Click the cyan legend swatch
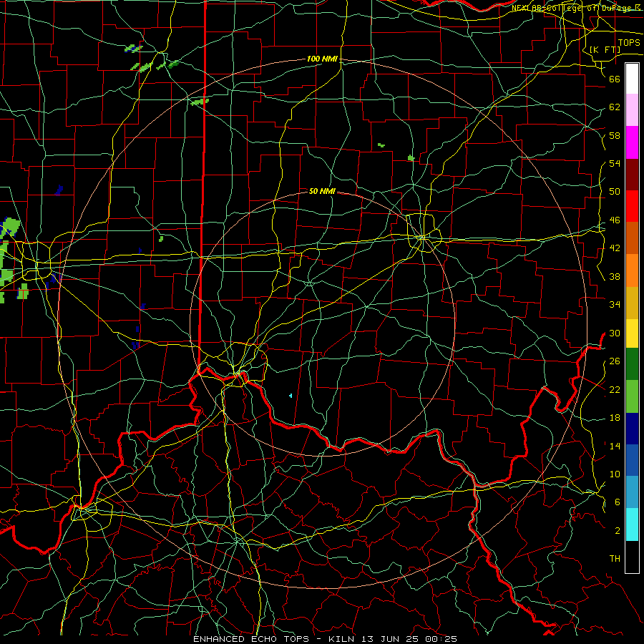Image resolution: width=644 pixels, height=644 pixels. point(632,525)
